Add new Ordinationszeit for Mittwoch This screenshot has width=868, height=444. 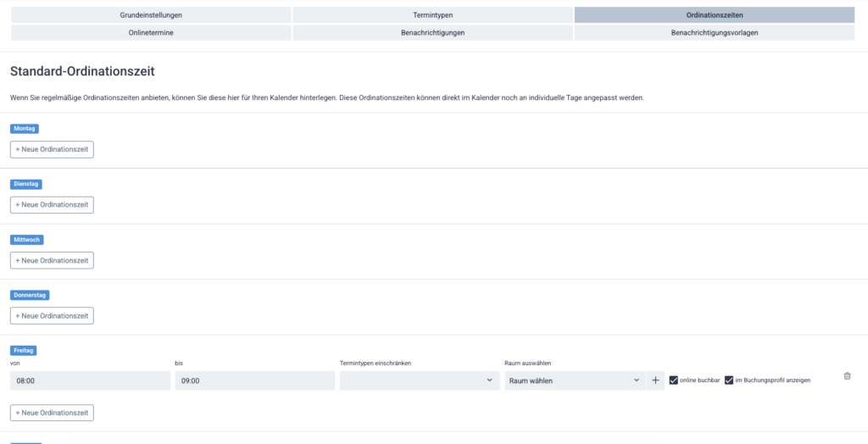tap(52, 260)
